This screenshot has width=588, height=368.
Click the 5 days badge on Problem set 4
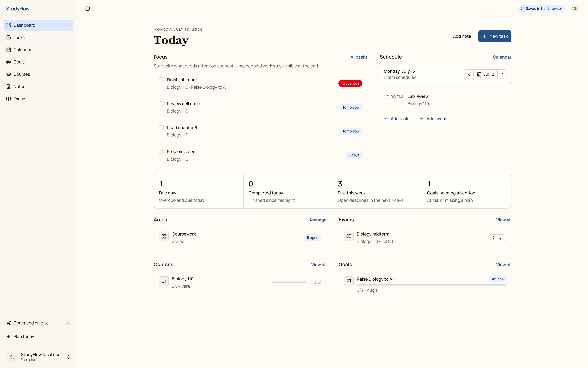coord(354,155)
